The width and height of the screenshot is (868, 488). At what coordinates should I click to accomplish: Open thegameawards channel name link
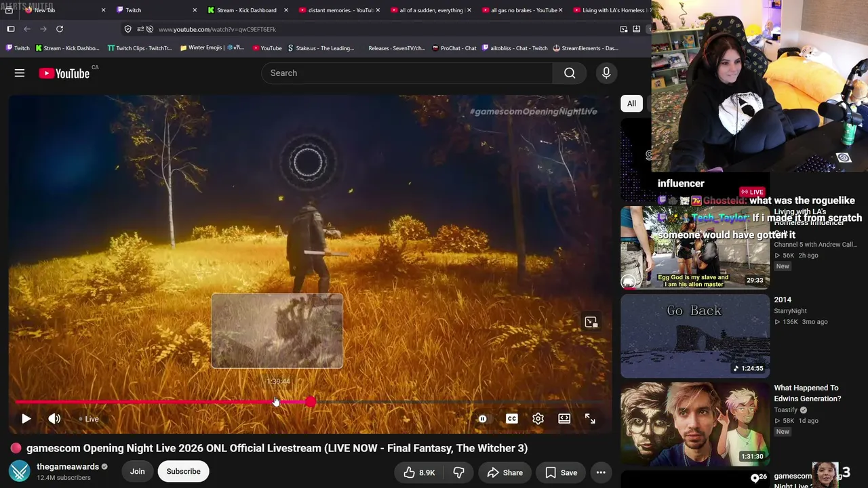[x=68, y=467]
